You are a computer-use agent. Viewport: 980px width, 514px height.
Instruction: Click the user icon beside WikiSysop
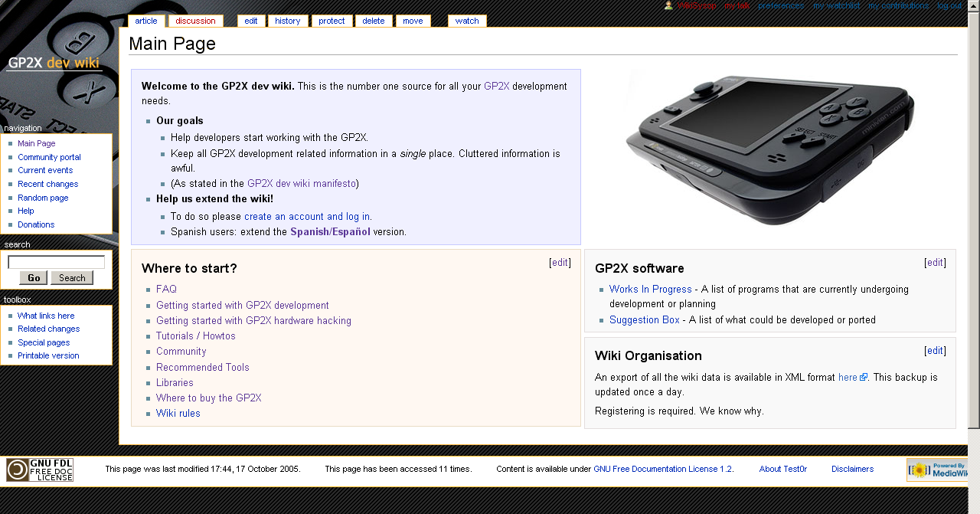click(668, 5)
